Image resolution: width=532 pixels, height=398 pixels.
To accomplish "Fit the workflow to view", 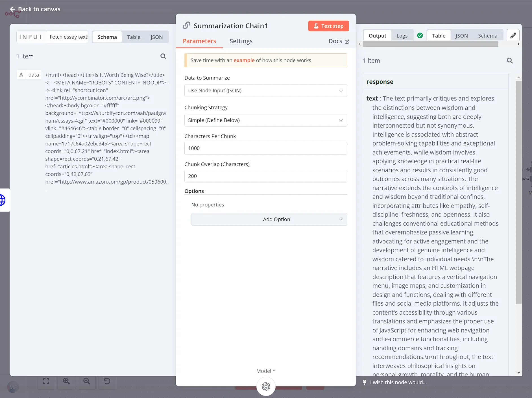I will (x=46, y=381).
